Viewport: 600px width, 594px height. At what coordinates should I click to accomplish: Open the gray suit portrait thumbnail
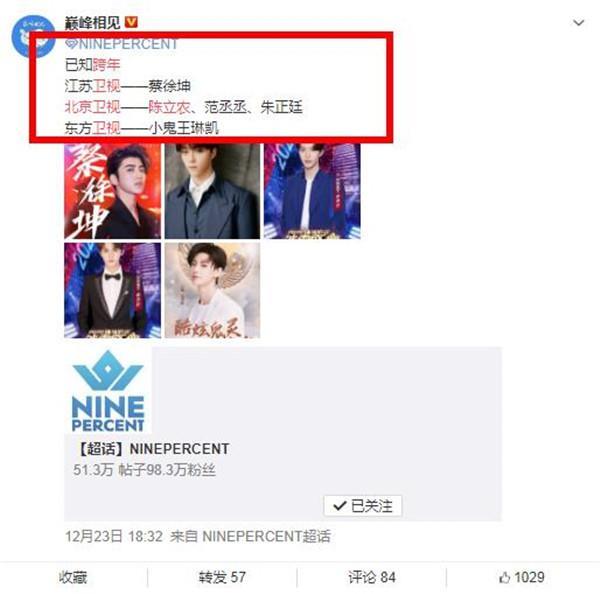212,191
